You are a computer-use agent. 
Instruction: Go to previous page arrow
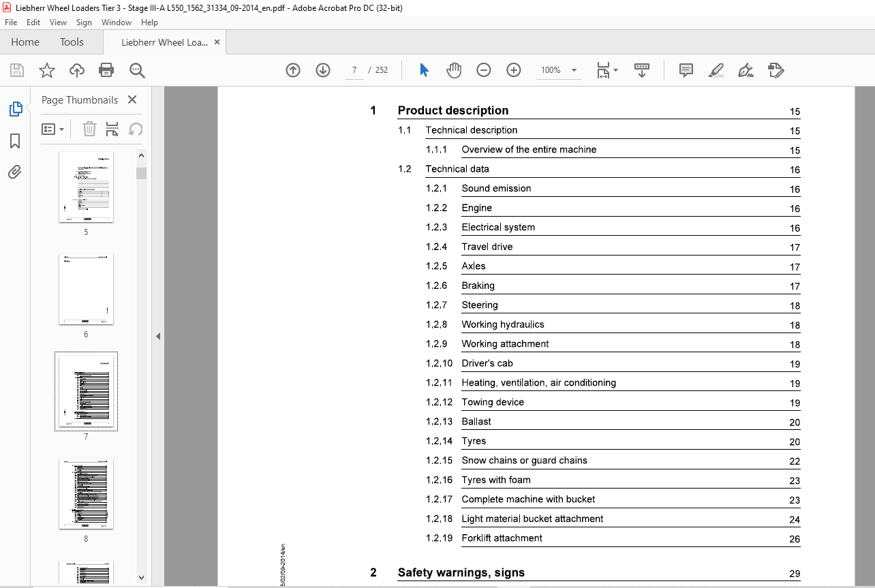293,70
